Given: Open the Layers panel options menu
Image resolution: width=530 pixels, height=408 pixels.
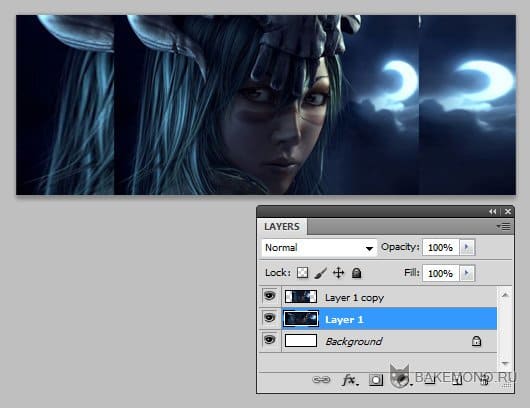Looking at the screenshot, I should 504,226.
